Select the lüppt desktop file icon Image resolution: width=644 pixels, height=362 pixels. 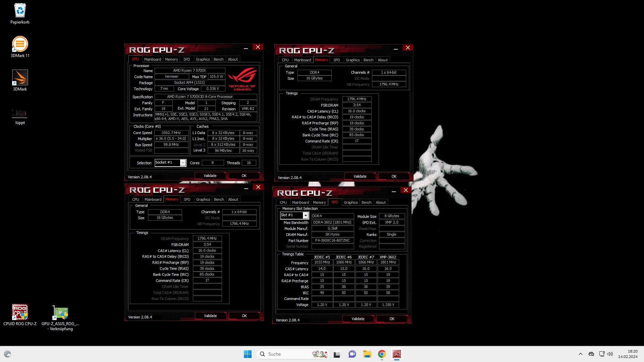(20, 117)
